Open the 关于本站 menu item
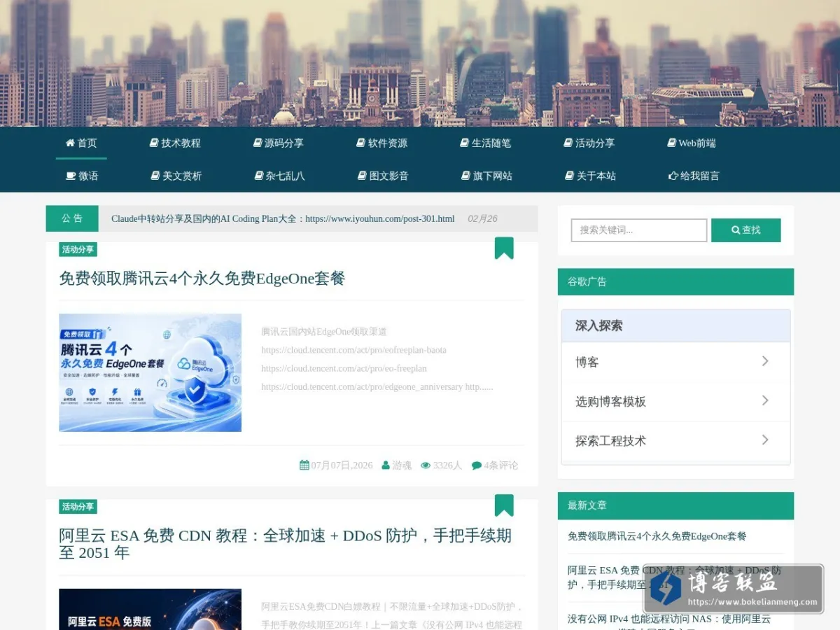 coord(591,176)
